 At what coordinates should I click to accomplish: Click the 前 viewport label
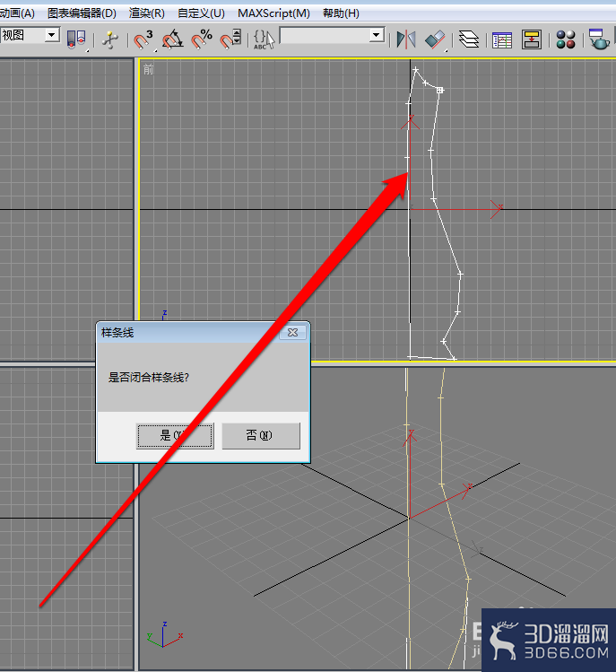pyautogui.click(x=148, y=69)
